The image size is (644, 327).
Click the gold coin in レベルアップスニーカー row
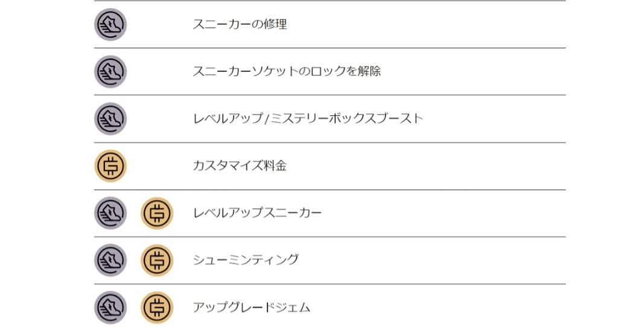(x=157, y=213)
